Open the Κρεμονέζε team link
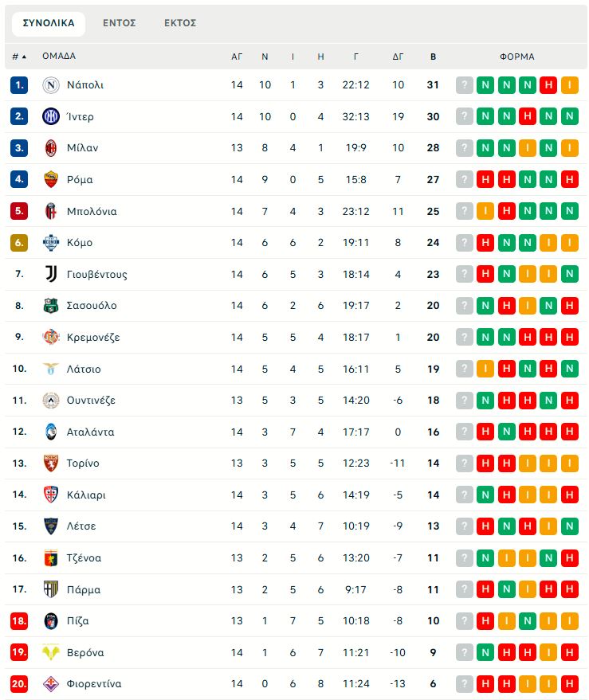The height and width of the screenshot is (700, 589). click(93, 337)
